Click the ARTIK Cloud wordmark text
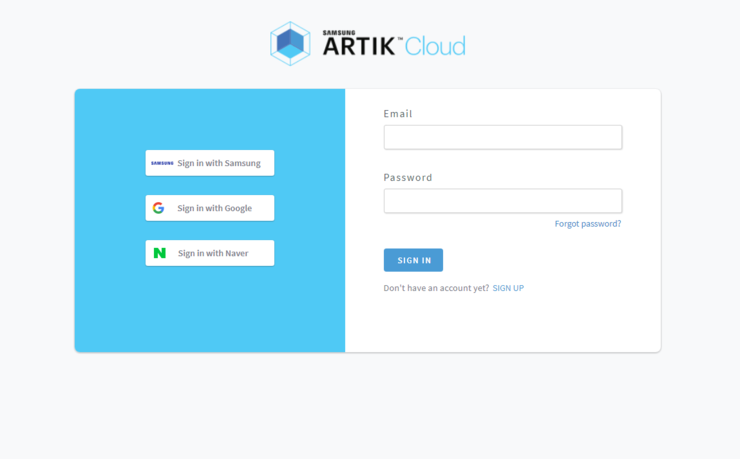The height and width of the screenshot is (459, 740). click(394, 43)
